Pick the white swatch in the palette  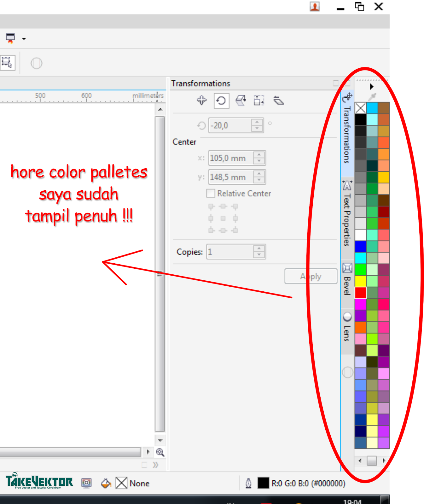click(361, 235)
